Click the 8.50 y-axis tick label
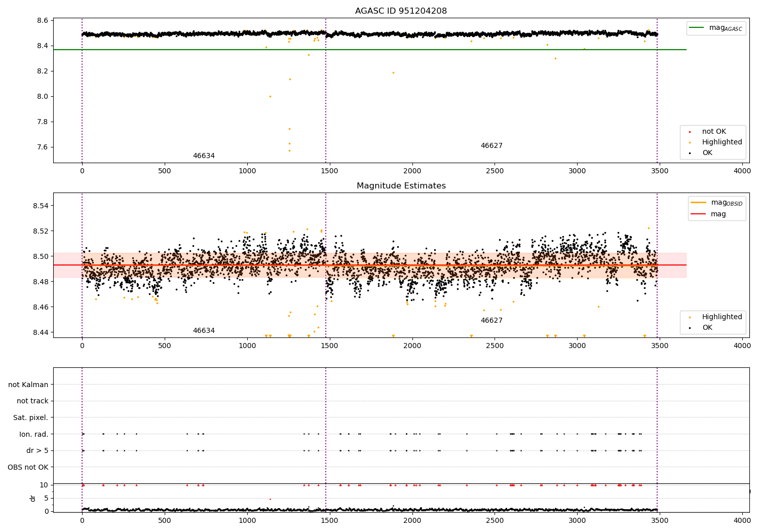This screenshot has height=532, width=760. 41,257
